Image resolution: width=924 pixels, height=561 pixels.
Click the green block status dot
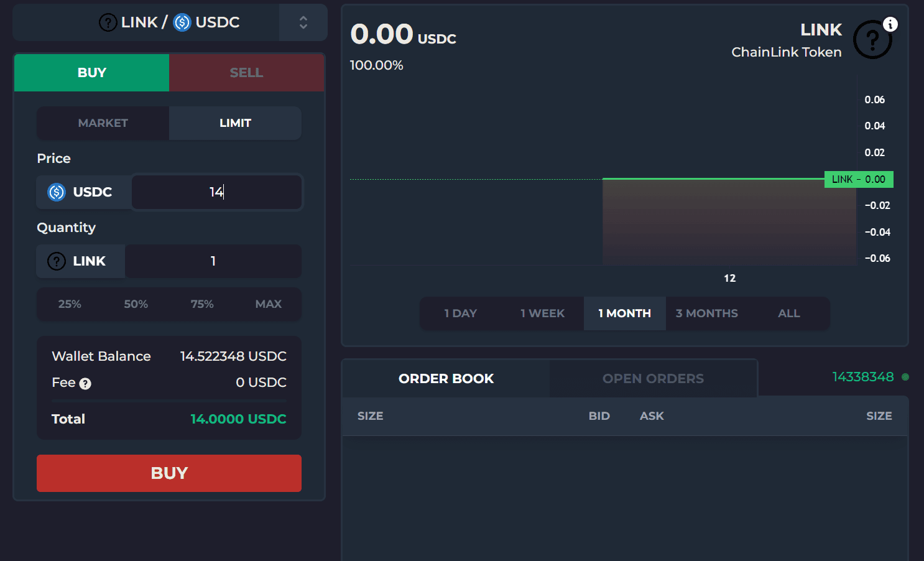(905, 377)
